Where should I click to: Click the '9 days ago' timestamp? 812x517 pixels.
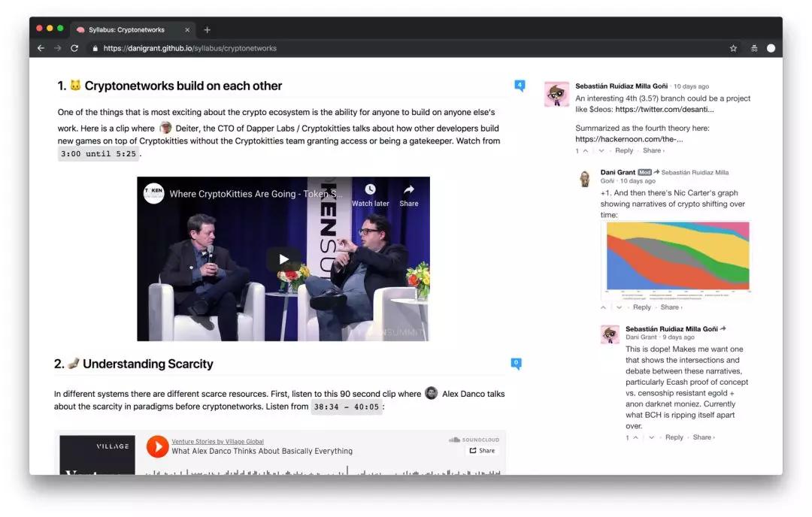point(678,337)
